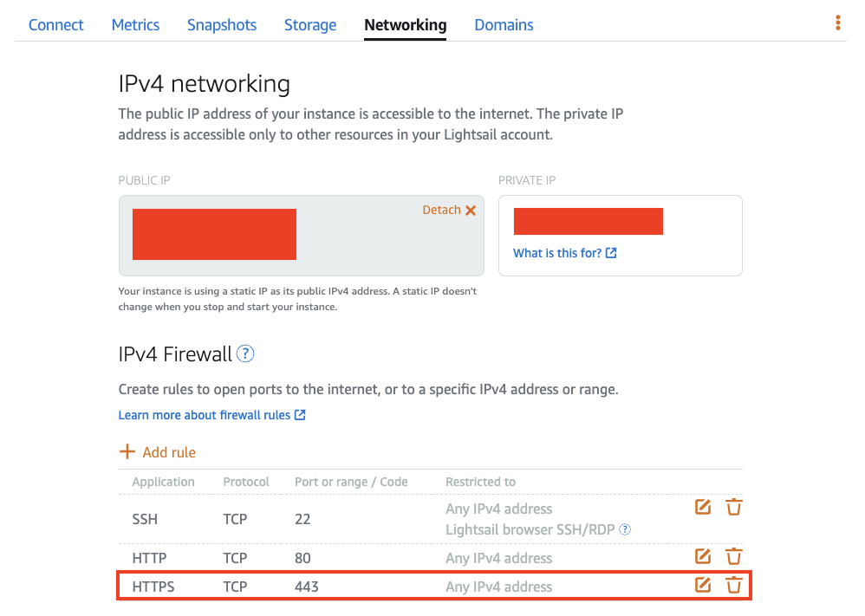Detach the static public IP
The height and width of the screenshot is (616, 865).
(x=449, y=210)
